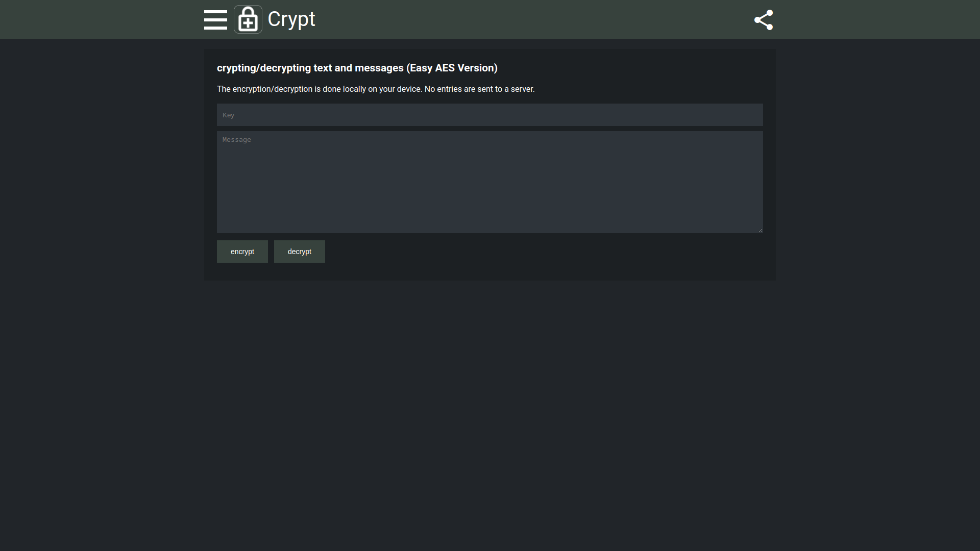Select the Message placeholder textarea
The height and width of the screenshot is (551, 980).
[x=490, y=182]
